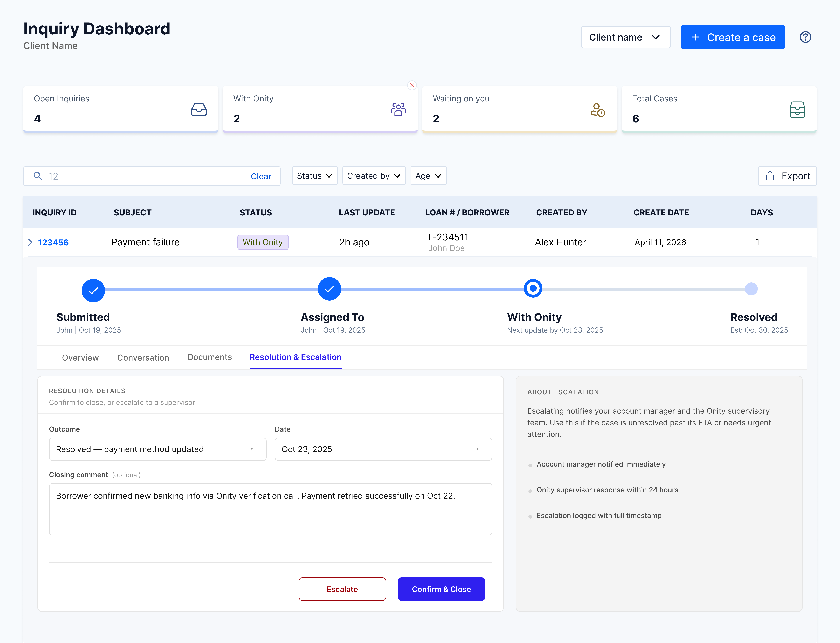Click the Confirm & Close button
Image resolution: width=840 pixels, height=643 pixels.
(x=441, y=589)
